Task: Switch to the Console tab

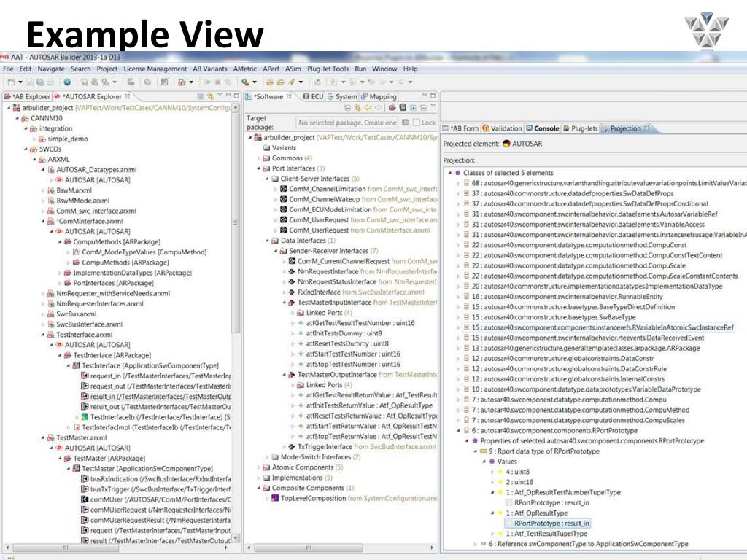Action: pyautogui.click(x=542, y=128)
